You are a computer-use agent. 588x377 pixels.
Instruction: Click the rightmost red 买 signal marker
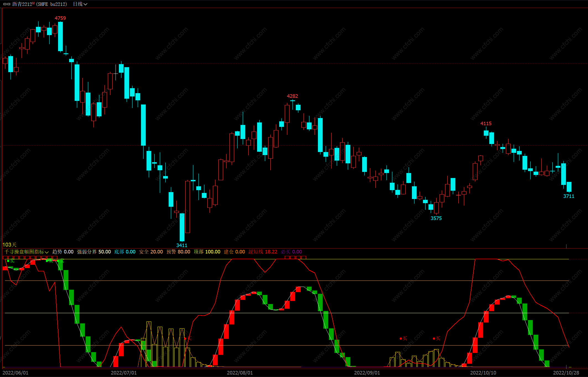[437, 338]
